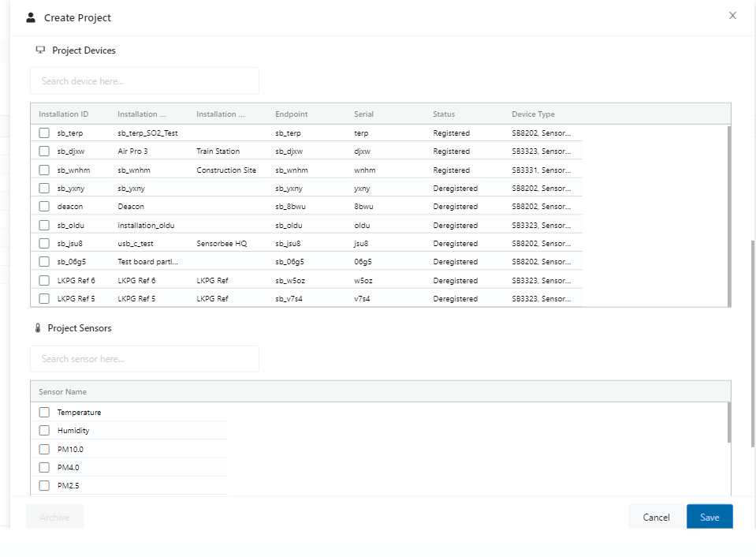Click the Sensor Name column header
Image resolution: width=756 pixels, height=557 pixels.
coord(63,392)
